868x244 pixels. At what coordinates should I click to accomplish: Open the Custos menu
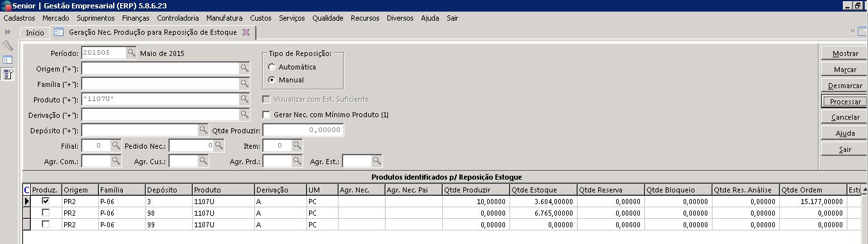[x=261, y=18]
